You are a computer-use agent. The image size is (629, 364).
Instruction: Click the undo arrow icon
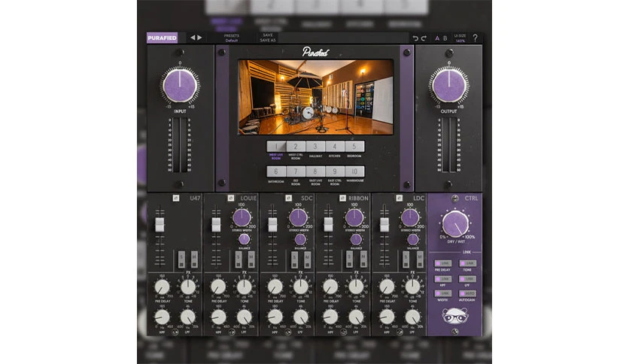tap(415, 38)
